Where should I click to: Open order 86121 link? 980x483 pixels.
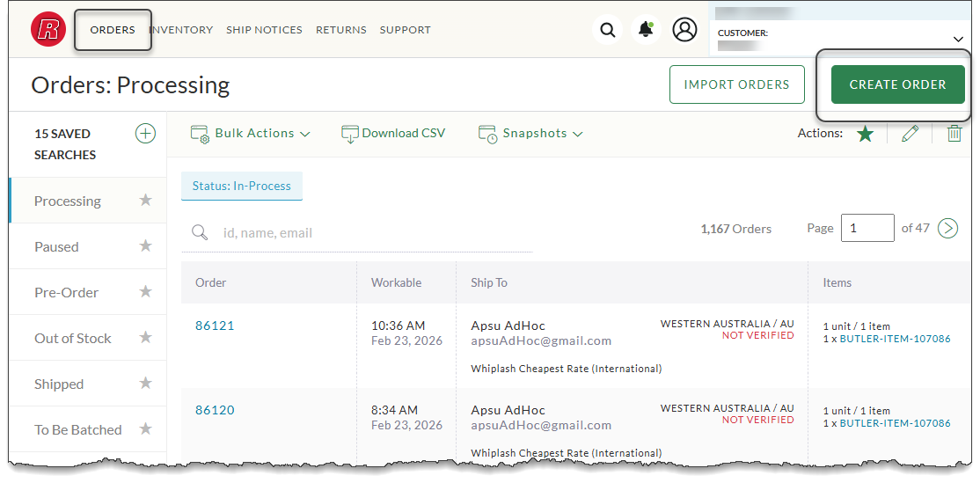click(215, 326)
